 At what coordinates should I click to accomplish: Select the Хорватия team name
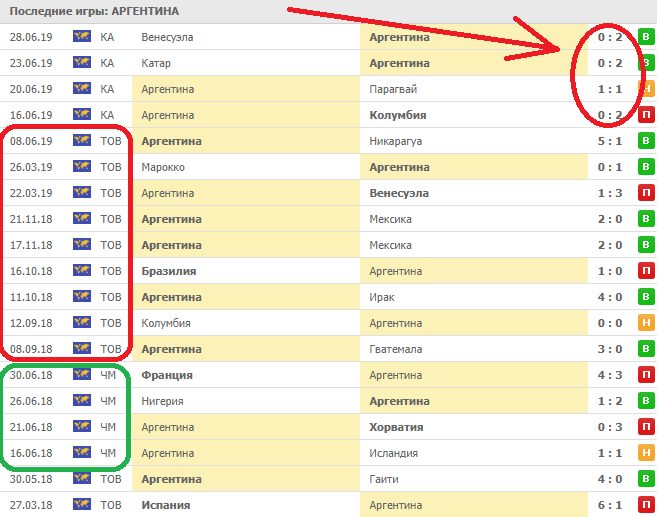[396, 427]
